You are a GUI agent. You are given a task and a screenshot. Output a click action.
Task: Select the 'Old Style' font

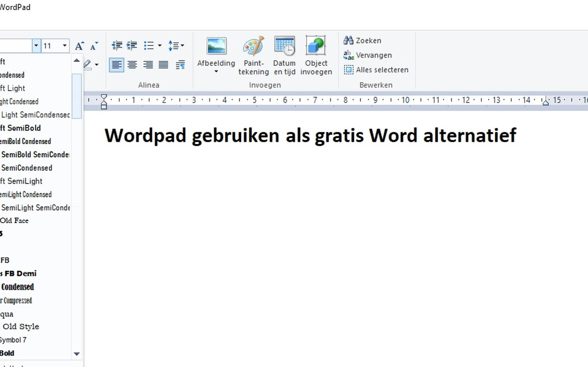(36, 327)
